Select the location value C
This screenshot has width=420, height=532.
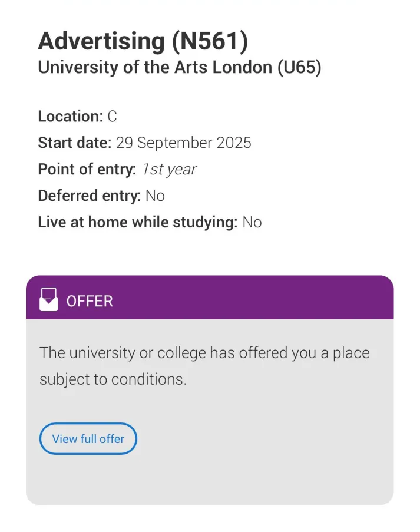(112, 117)
